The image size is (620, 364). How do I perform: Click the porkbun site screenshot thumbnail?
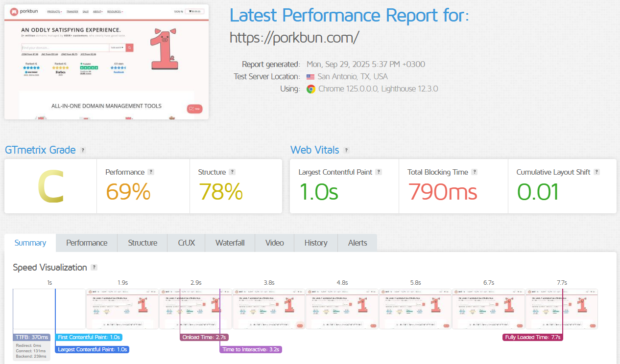coord(106,62)
